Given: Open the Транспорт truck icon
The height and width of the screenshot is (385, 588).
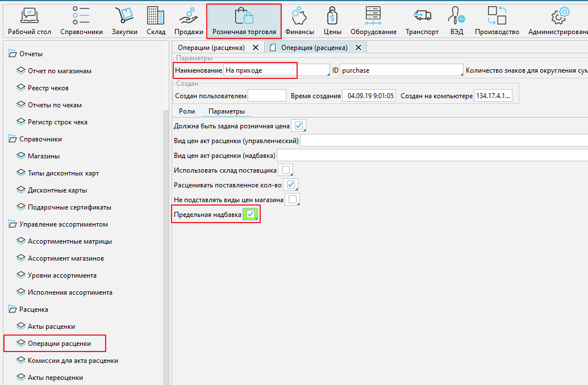Looking at the screenshot, I should click(x=422, y=16).
